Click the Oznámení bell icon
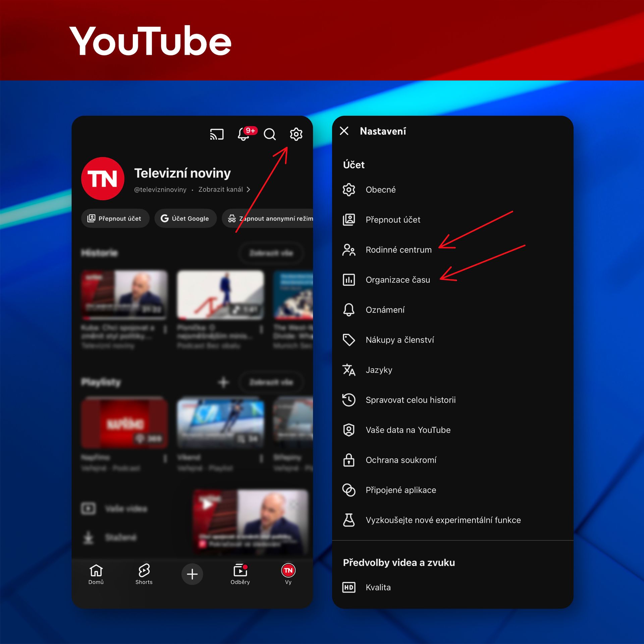644x644 pixels. tap(349, 310)
